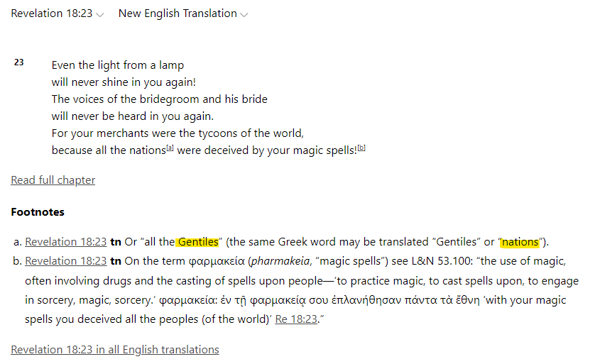Follow the Revelation 18:23 link in footnote a
Viewport: 600px width, 364px height.
pyautogui.click(x=66, y=242)
